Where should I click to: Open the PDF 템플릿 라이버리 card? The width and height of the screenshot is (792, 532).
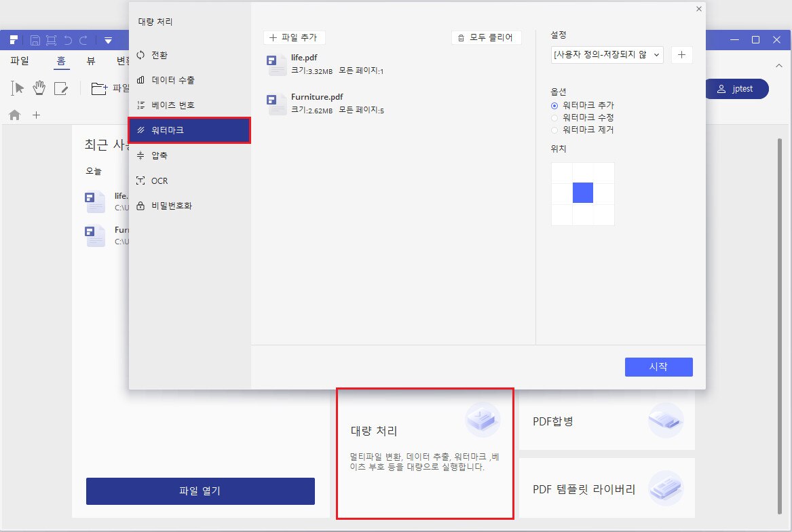607,488
